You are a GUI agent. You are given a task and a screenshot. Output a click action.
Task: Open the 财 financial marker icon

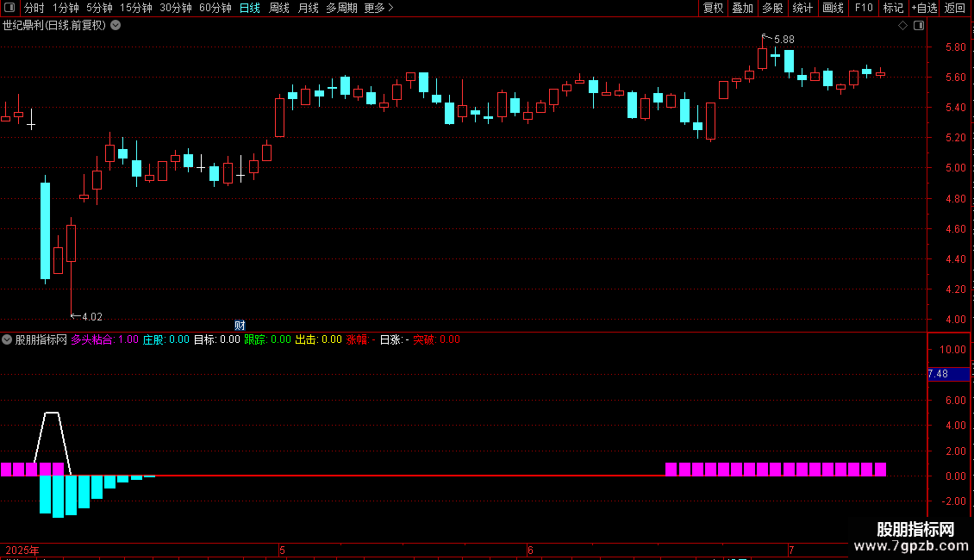click(240, 326)
